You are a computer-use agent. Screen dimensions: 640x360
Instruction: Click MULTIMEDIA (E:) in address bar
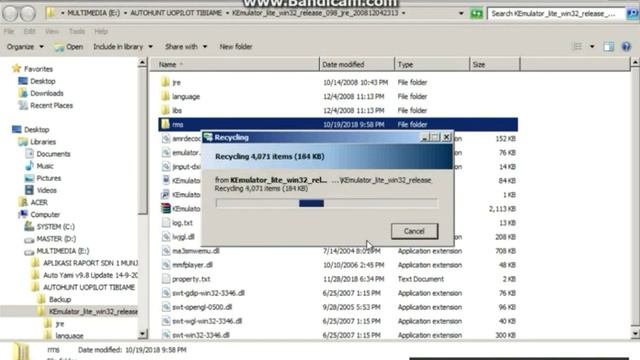tap(93, 13)
